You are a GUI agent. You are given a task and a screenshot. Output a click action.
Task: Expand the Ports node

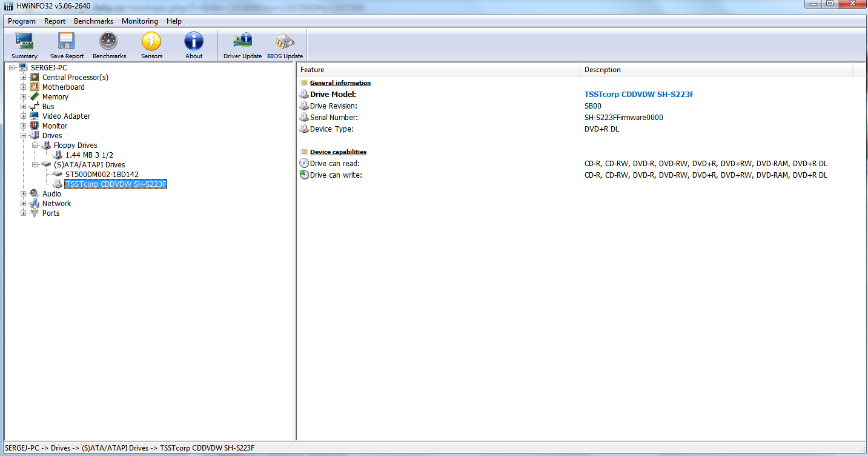tap(24, 213)
